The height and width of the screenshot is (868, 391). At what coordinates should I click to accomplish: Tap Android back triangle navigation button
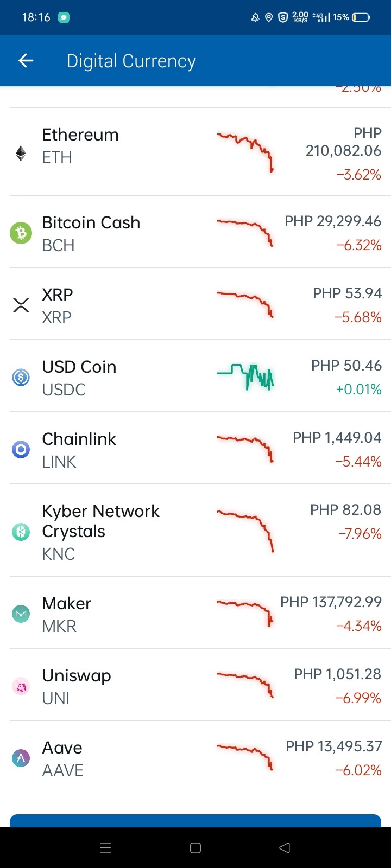pyautogui.click(x=285, y=848)
